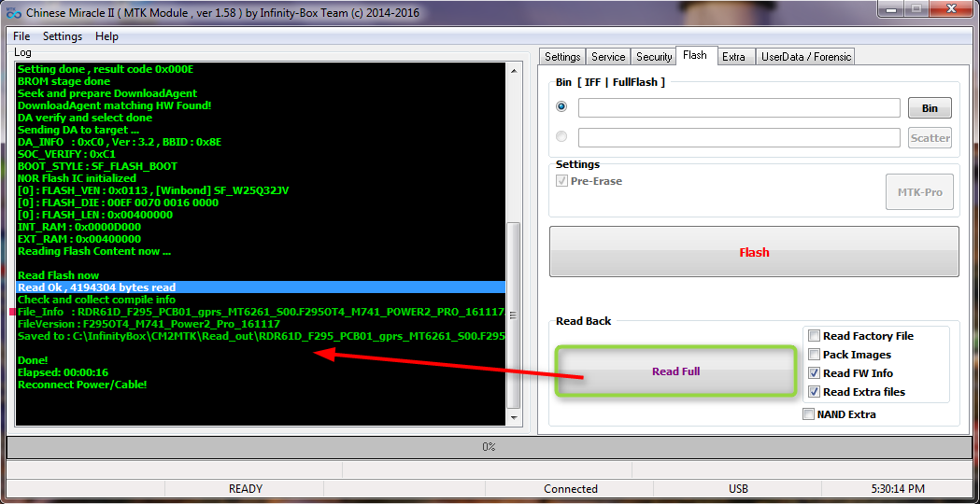The height and width of the screenshot is (504, 980).
Task: Open the File menu
Action: 21,36
